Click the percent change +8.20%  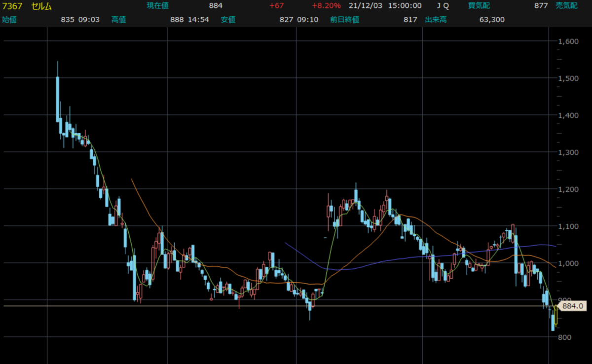[326, 6]
